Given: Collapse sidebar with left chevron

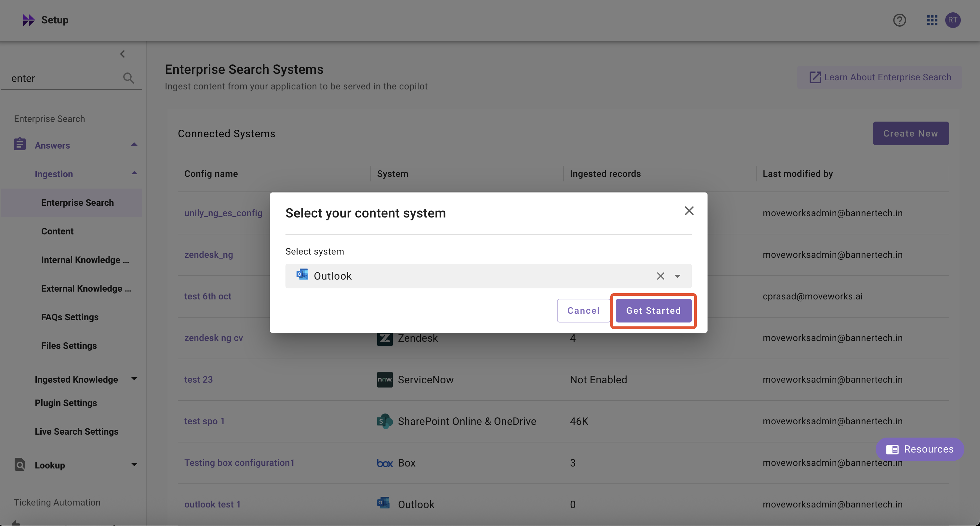Looking at the screenshot, I should click(123, 54).
